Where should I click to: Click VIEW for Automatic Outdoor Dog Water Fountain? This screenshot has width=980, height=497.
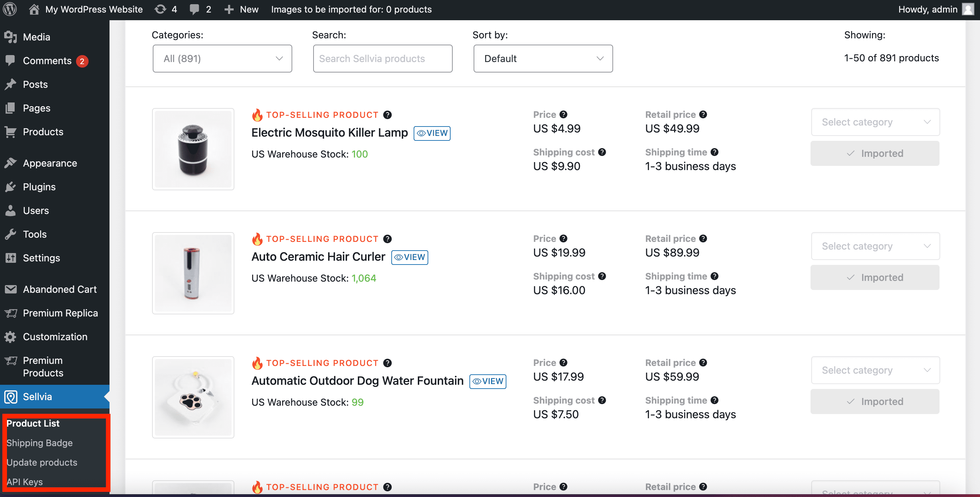coord(487,381)
